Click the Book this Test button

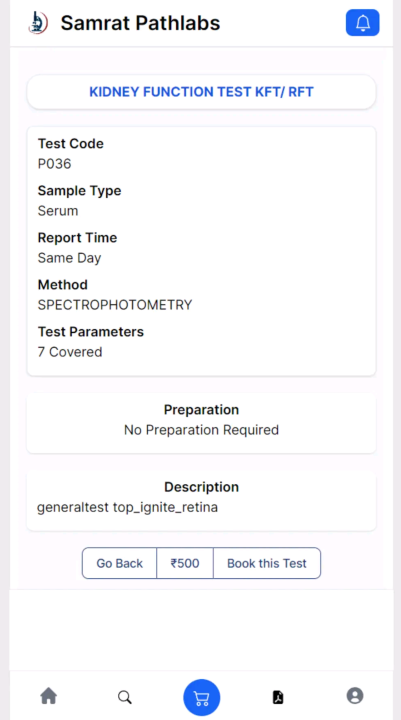click(267, 563)
